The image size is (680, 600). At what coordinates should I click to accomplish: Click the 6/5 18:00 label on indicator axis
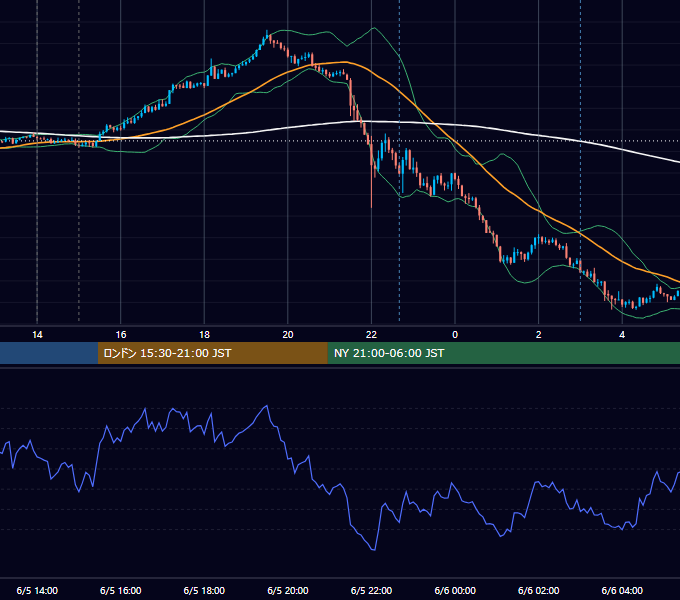click(x=204, y=590)
